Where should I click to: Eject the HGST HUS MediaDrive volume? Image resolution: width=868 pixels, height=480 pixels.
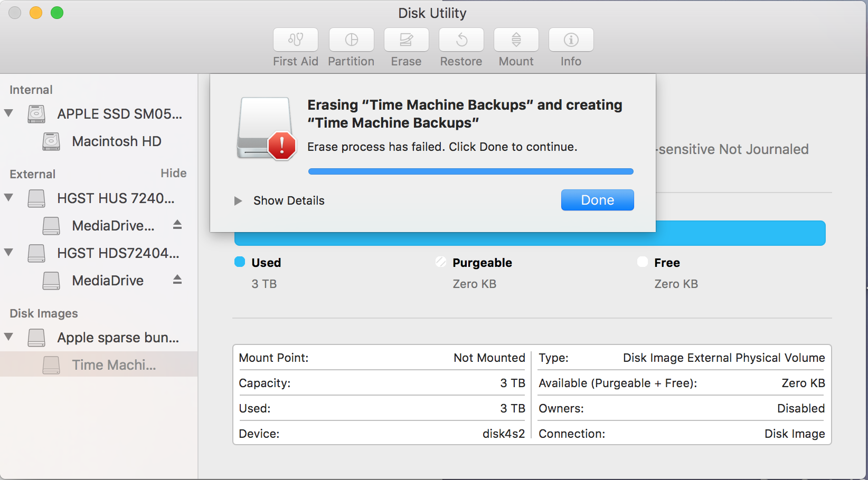pyautogui.click(x=177, y=225)
